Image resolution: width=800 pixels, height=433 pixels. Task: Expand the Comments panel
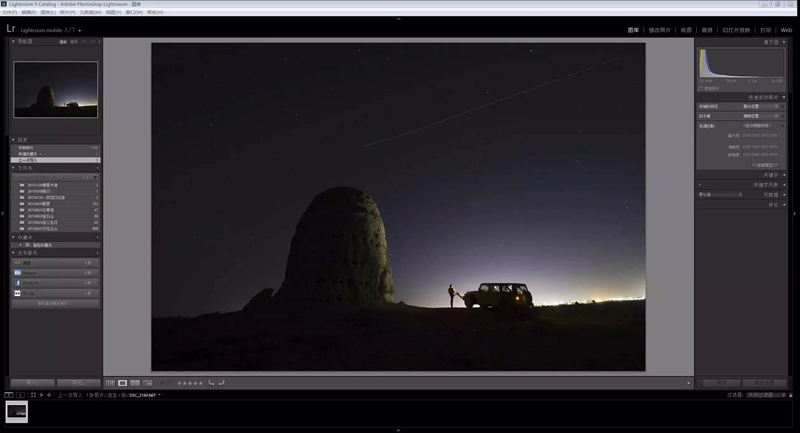tap(784, 205)
